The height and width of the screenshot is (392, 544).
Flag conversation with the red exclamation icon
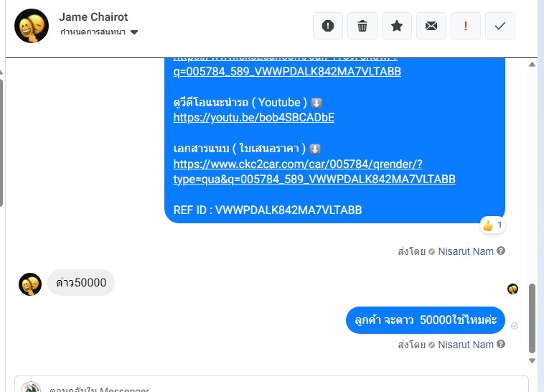pyautogui.click(x=465, y=26)
